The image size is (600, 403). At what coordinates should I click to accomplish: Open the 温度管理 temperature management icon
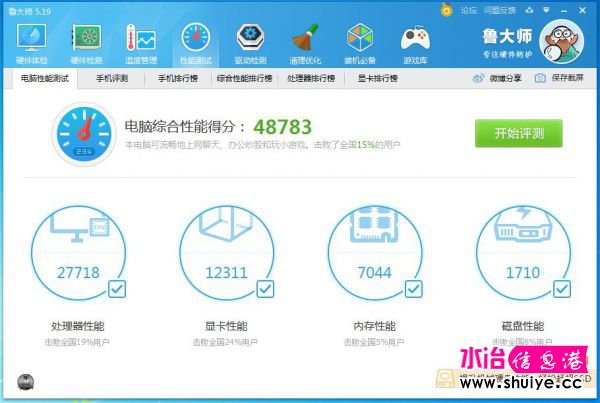[x=141, y=42]
